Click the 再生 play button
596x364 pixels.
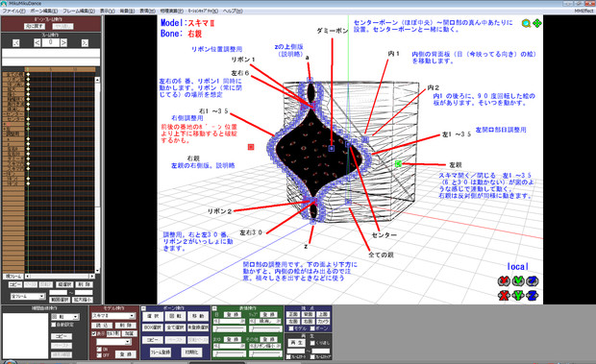tap(296, 343)
